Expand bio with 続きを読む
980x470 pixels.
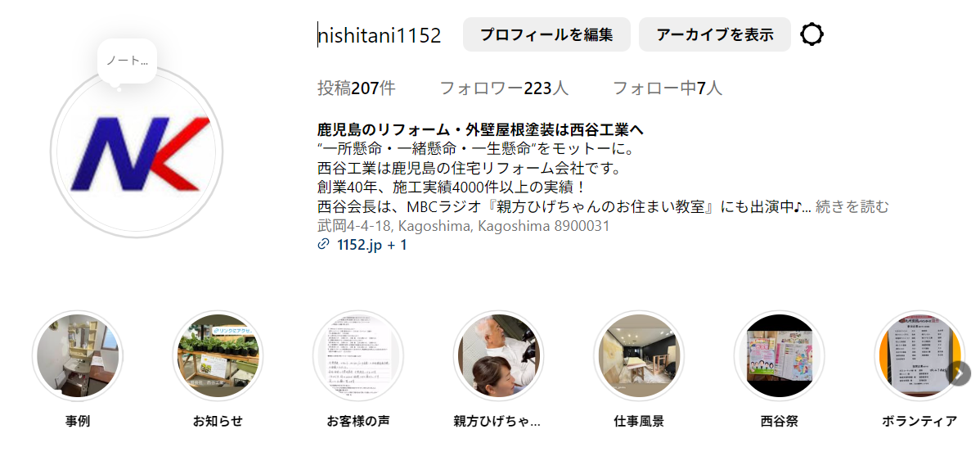[x=852, y=206]
